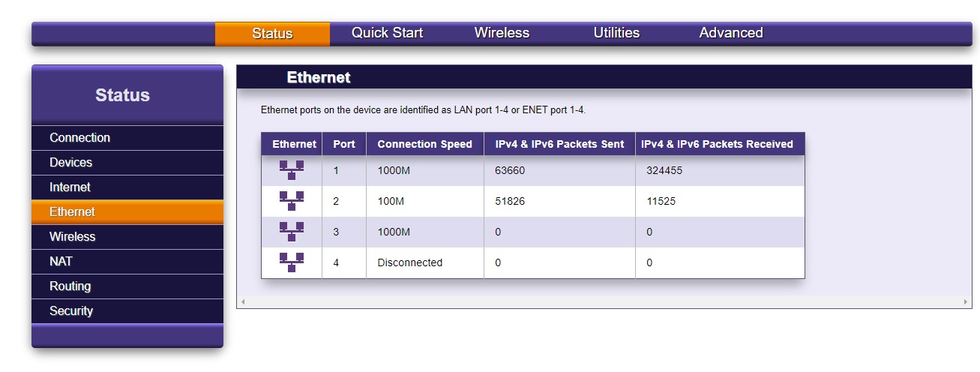Viewport: 980px width, 372px height.
Task: Select Ethernet in the sidebar
Action: point(72,212)
